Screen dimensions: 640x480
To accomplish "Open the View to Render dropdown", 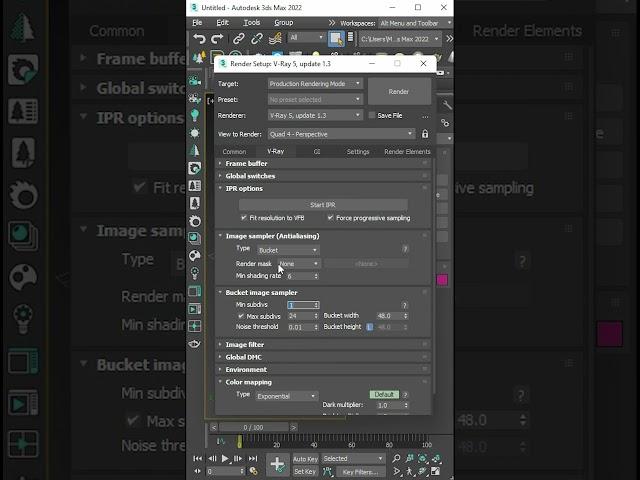I will [341, 134].
